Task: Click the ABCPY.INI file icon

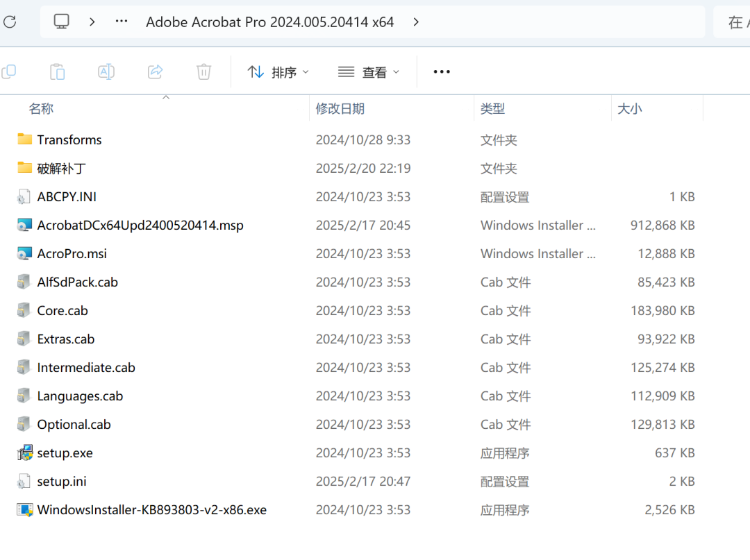Action: coord(24,196)
